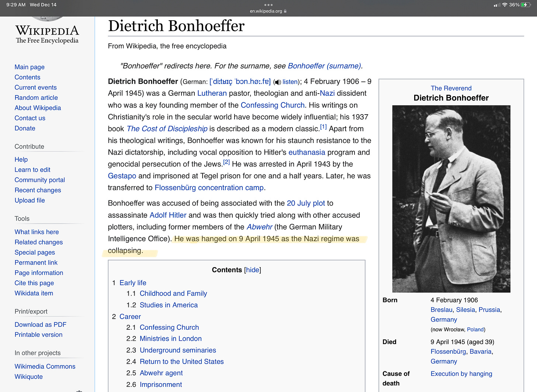Click the listen audio link
The height and width of the screenshot is (392, 537).
290,82
